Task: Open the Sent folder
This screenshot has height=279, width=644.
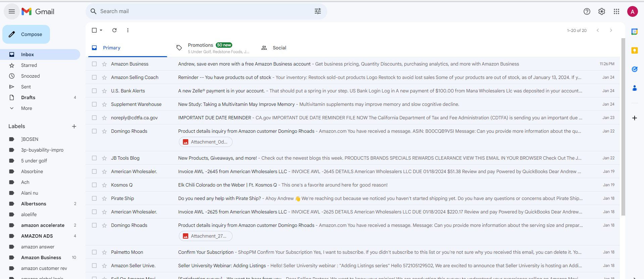Action: 40,87
